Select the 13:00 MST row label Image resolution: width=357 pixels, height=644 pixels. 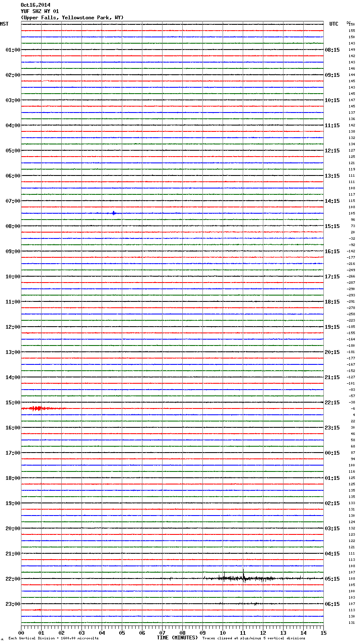13,352
